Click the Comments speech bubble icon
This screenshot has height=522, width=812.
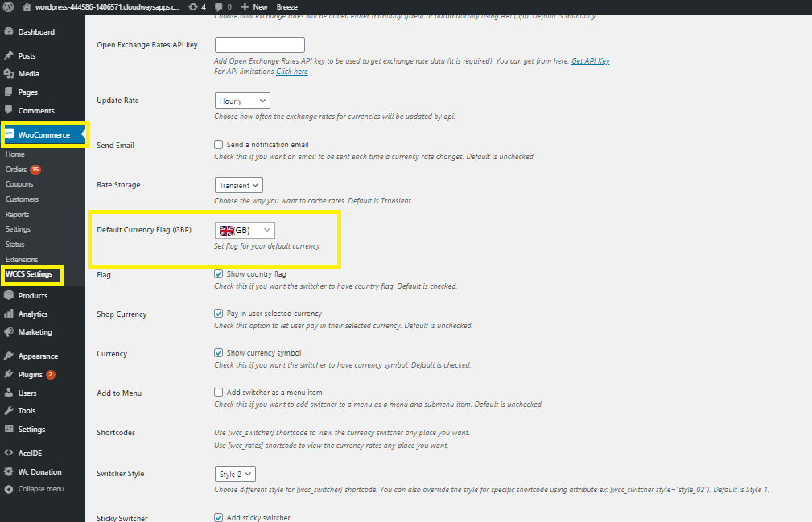click(x=9, y=110)
